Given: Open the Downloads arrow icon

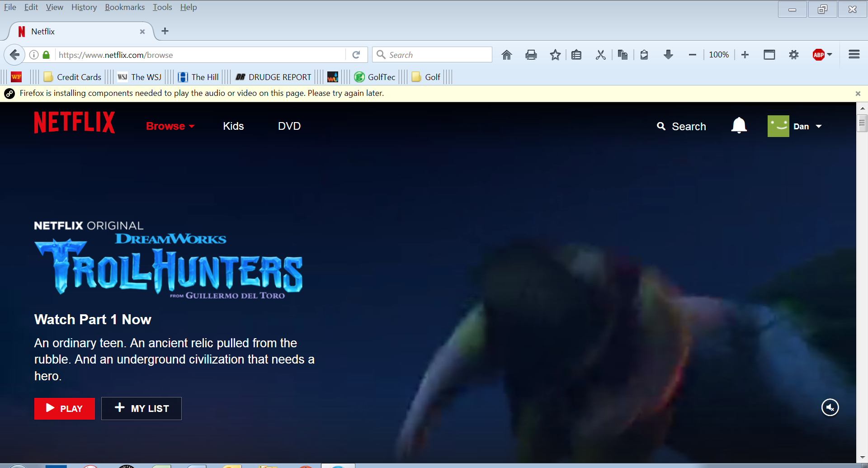Looking at the screenshot, I should tap(668, 55).
